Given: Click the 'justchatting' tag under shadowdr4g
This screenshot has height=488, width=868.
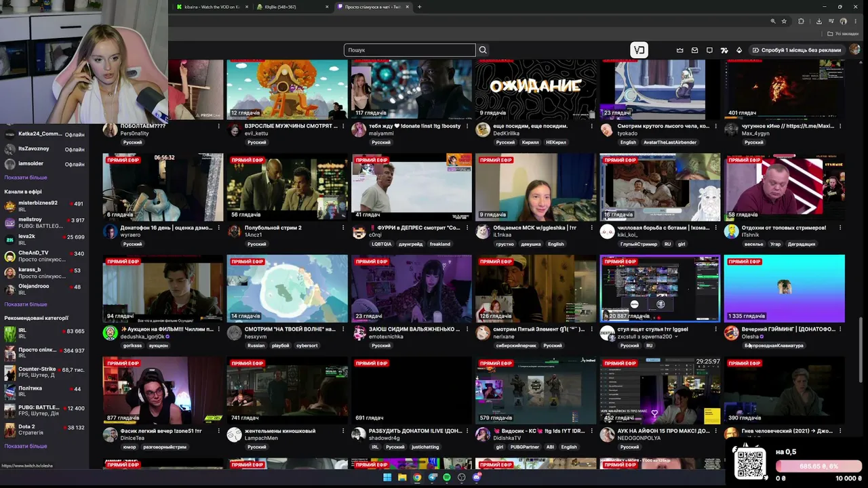Looking at the screenshot, I should pos(425,447).
